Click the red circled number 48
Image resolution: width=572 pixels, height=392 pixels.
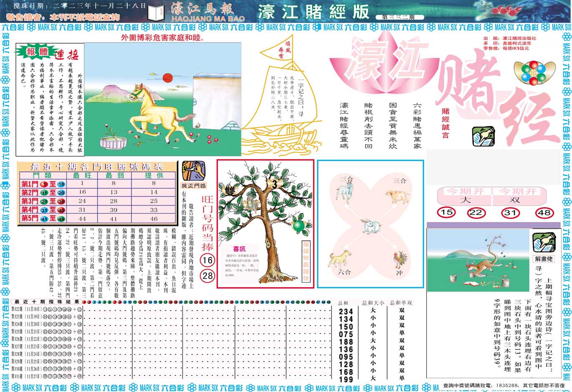[544, 212]
